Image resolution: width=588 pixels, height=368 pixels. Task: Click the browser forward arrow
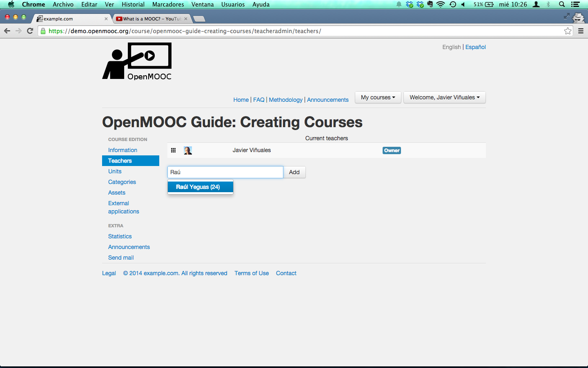coord(18,31)
